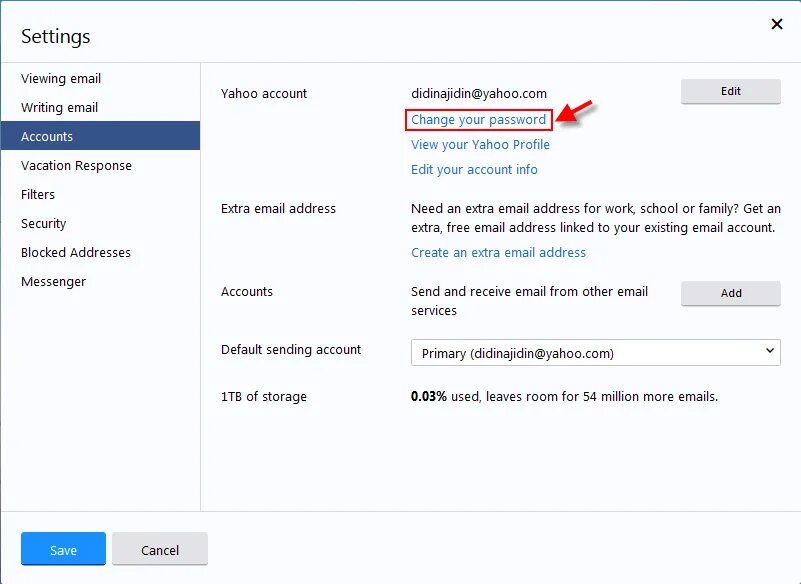
Task: Select the didinajidin@yahoo.com address text
Action: (479, 94)
